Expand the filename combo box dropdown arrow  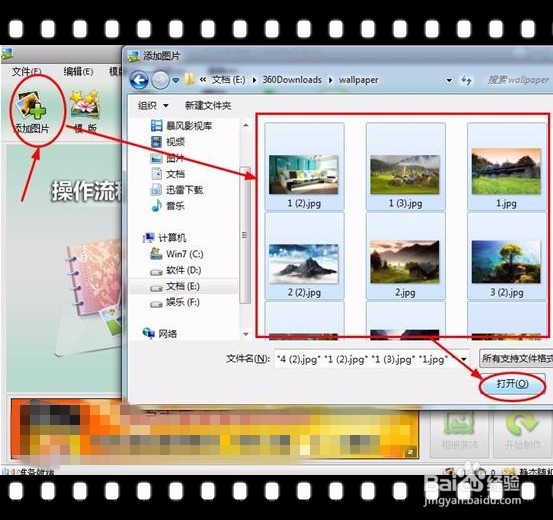pos(464,359)
